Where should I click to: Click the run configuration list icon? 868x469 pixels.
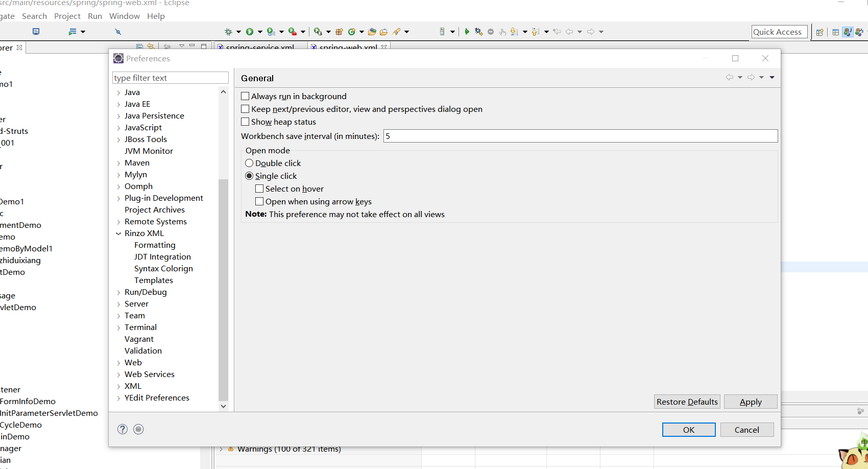(73, 32)
